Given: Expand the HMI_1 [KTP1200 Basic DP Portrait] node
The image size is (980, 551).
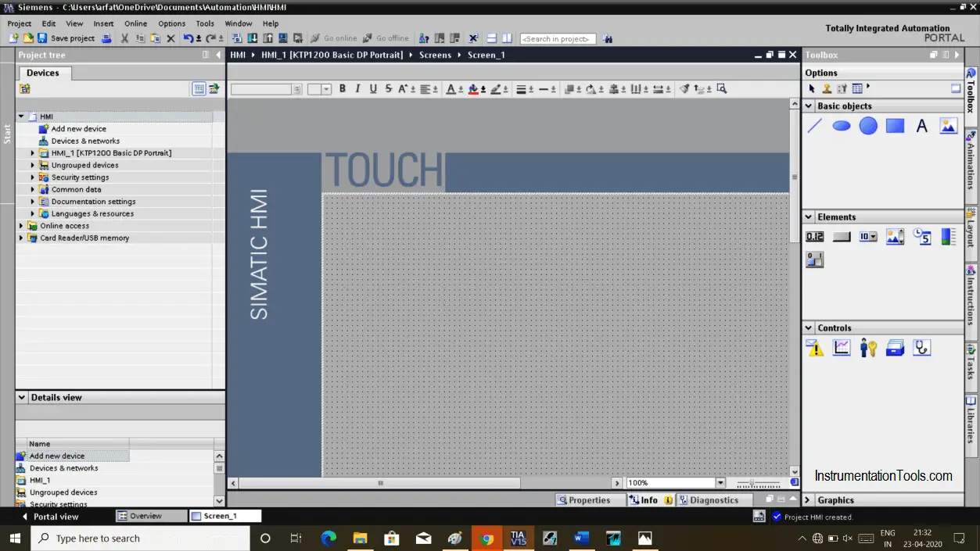Looking at the screenshot, I should click(x=33, y=153).
